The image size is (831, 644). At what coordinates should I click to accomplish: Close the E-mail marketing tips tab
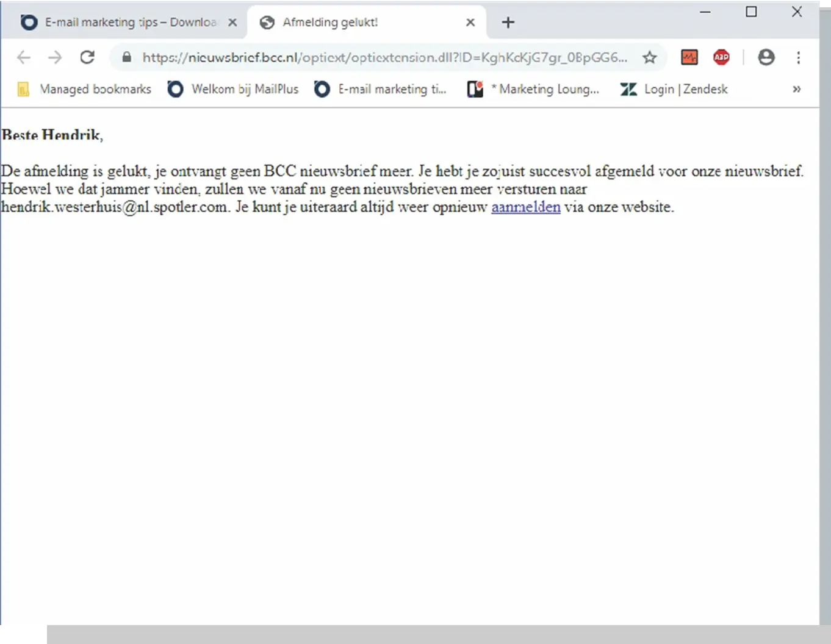(x=232, y=23)
